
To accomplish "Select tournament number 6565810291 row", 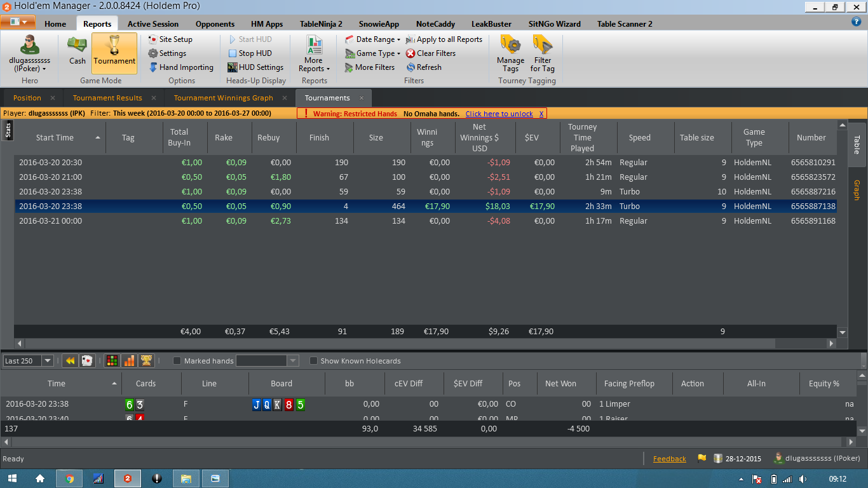I will (425, 163).
